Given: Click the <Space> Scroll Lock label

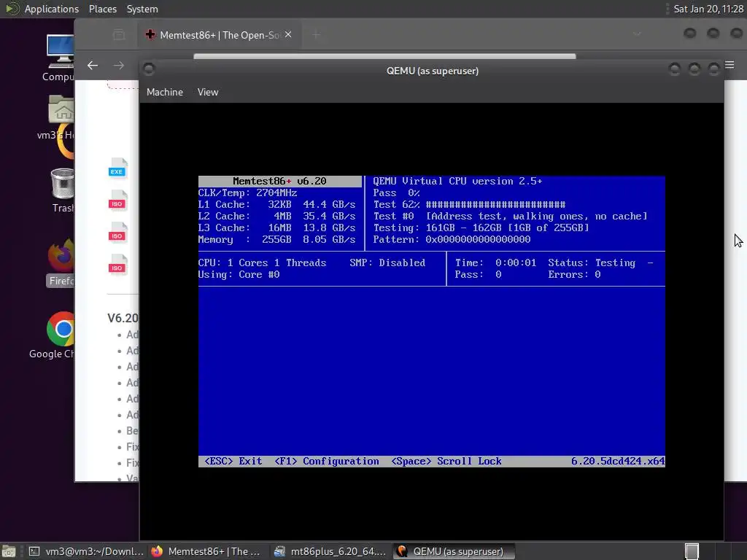Looking at the screenshot, I should [x=446, y=461].
